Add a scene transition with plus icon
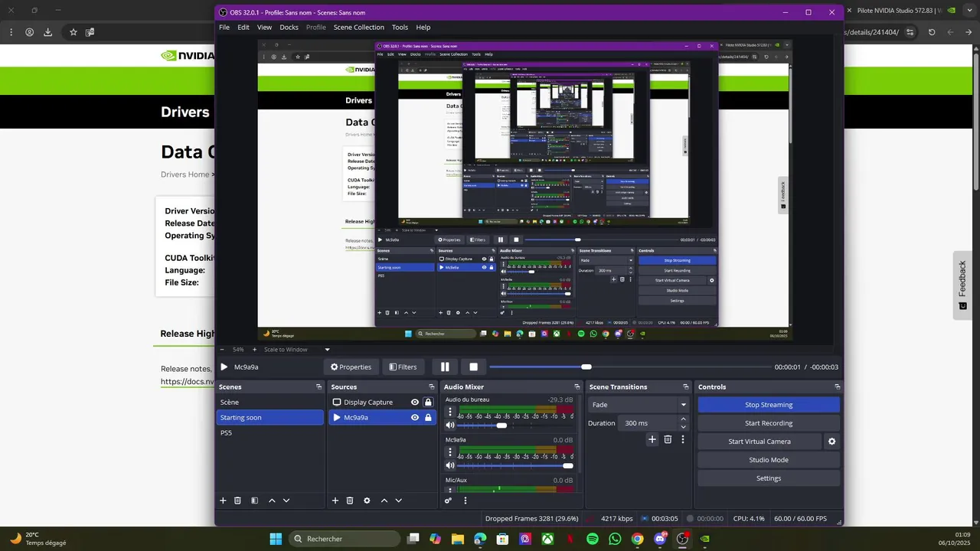This screenshot has width=980, height=551. point(652,439)
